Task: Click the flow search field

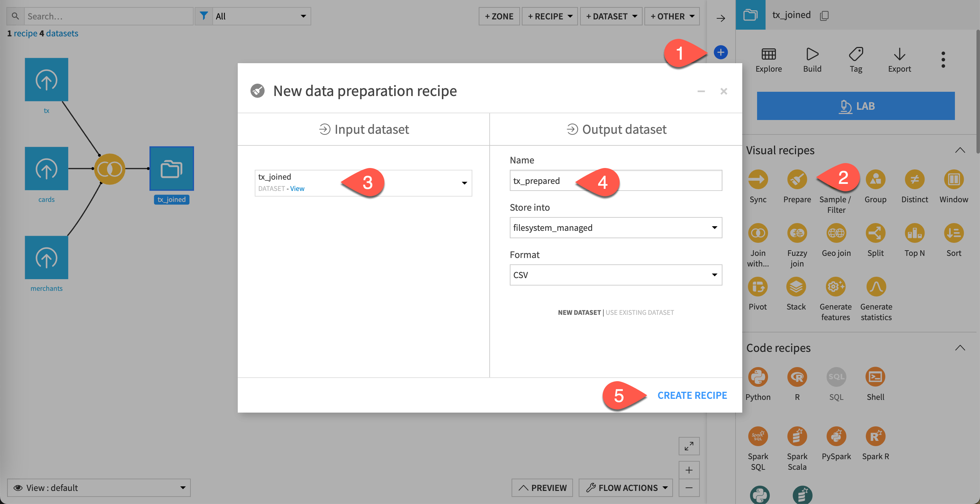Action: click(x=108, y=16)
